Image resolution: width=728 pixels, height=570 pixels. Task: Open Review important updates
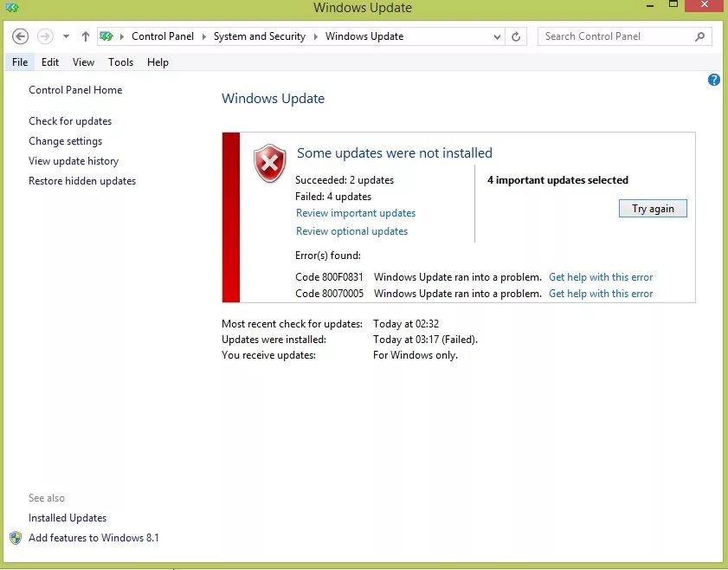[355, 212]
